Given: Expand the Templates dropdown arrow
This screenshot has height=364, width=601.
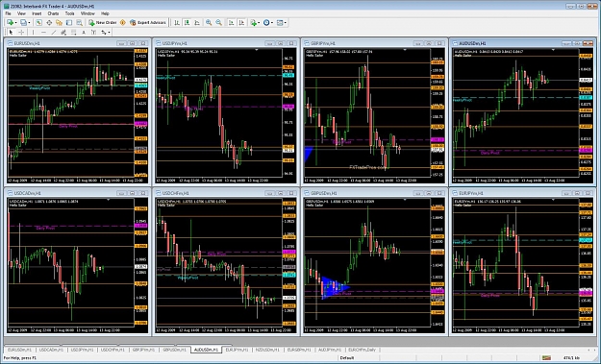Looking at the screenshot, I should click(x=286, y=23).
